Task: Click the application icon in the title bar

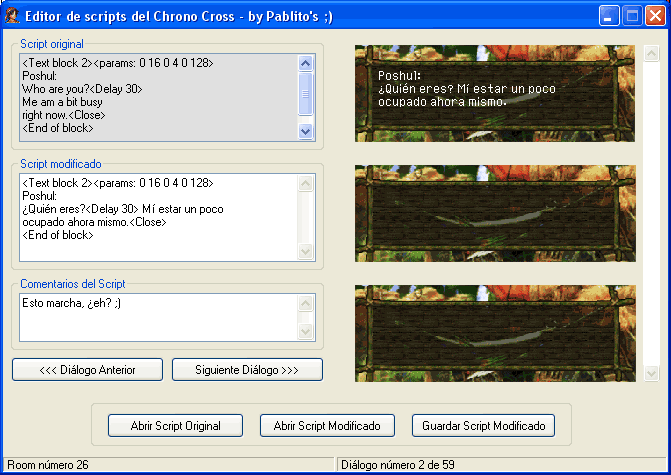Action: click(12, 16)
